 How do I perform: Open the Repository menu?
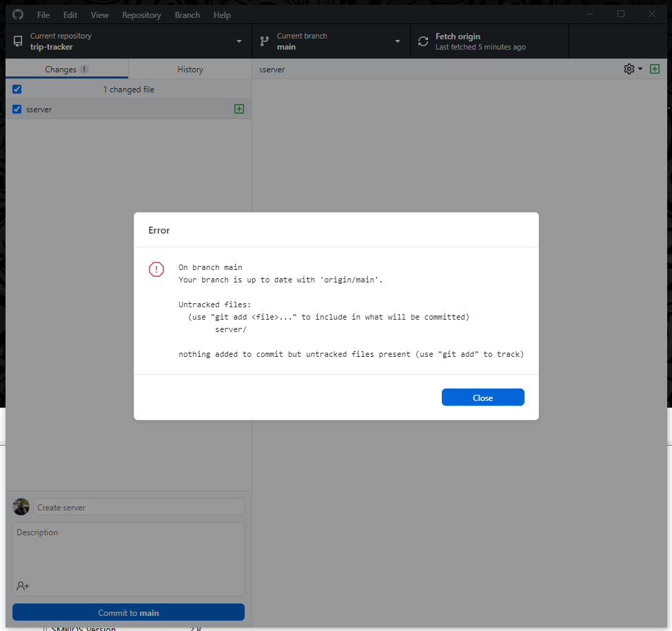click(141, 14)
